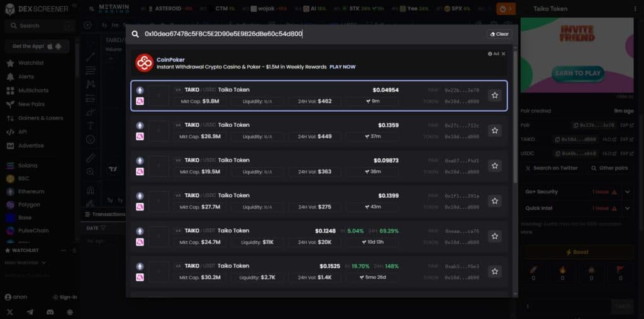Open the Watchlist sidebar item
This screenshot has height=319, width=644.
click(31, 63)
